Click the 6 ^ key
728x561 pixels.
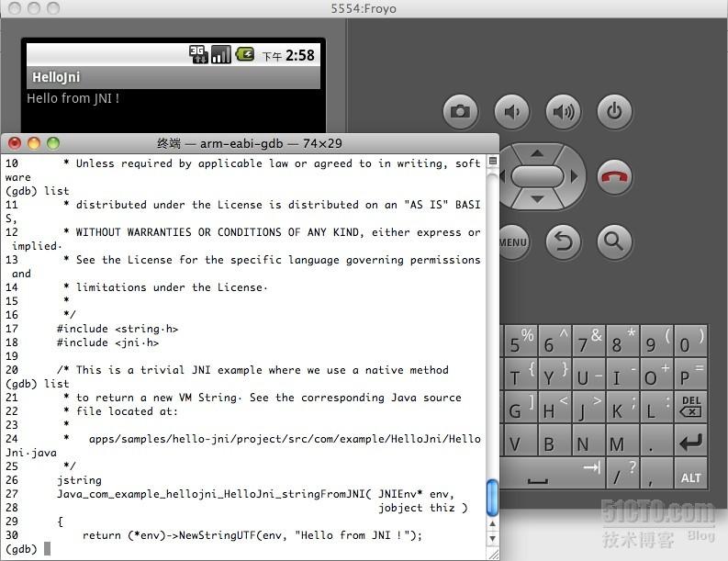pyautogui.click(x=554, y=341)
